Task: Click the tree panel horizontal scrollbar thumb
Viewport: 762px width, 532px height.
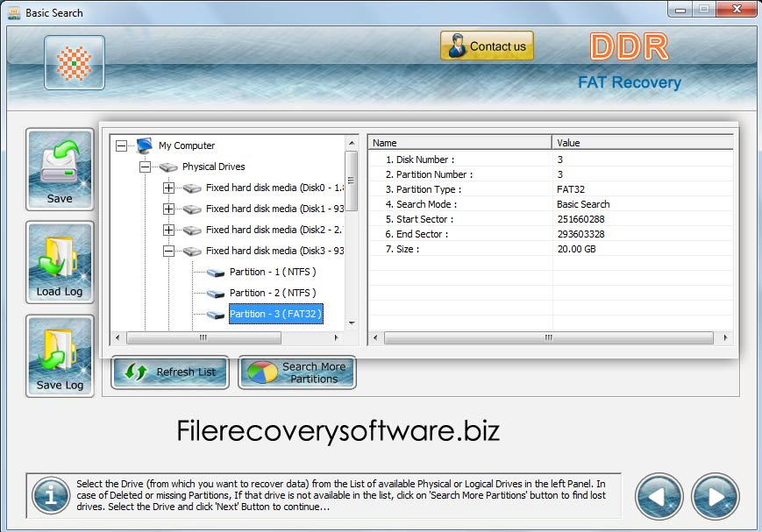Action: pyautogui.click(x=203, y=337)
